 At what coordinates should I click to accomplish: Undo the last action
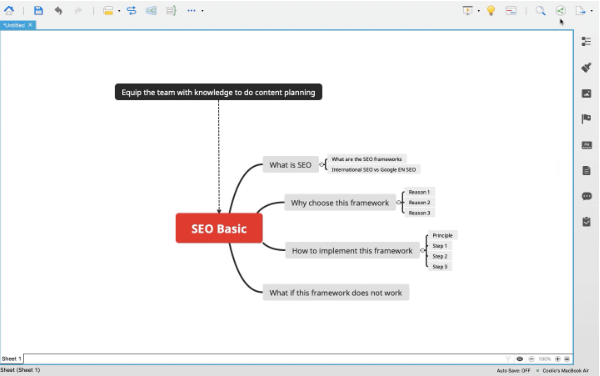click(58, 10)
